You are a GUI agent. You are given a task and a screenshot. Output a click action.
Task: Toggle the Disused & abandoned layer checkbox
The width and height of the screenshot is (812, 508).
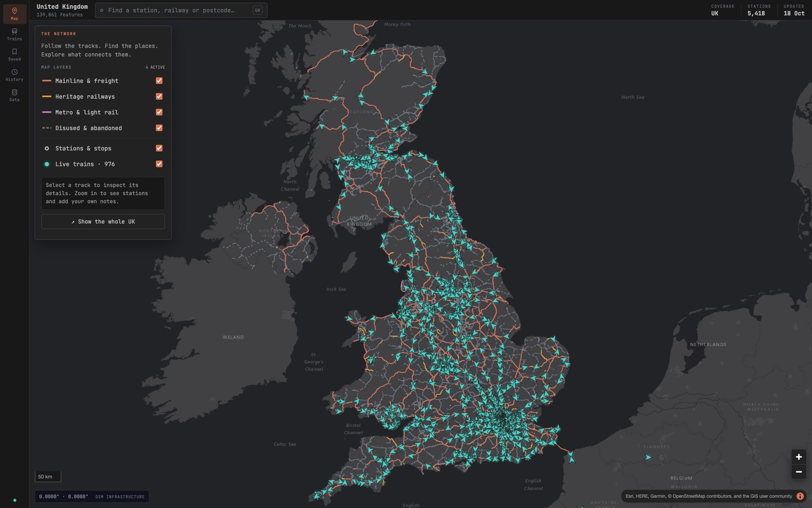tap(159, 128)
